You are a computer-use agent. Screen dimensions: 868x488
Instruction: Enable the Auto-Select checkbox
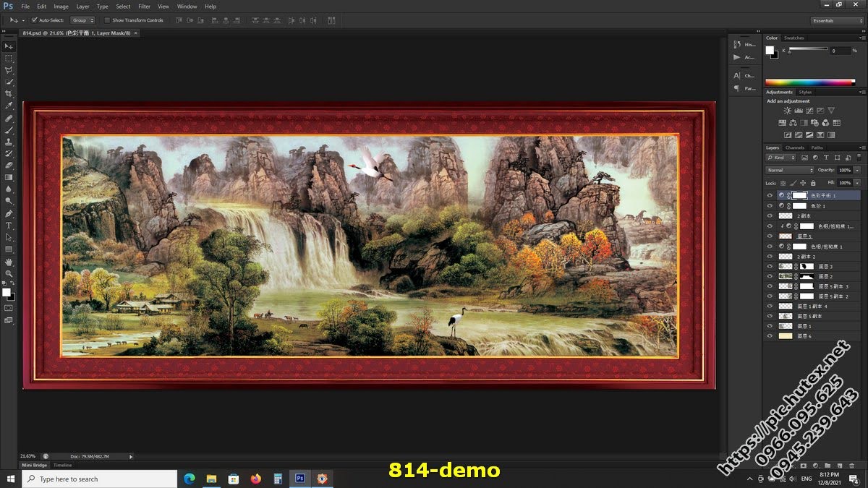click(x=34, y=20)
